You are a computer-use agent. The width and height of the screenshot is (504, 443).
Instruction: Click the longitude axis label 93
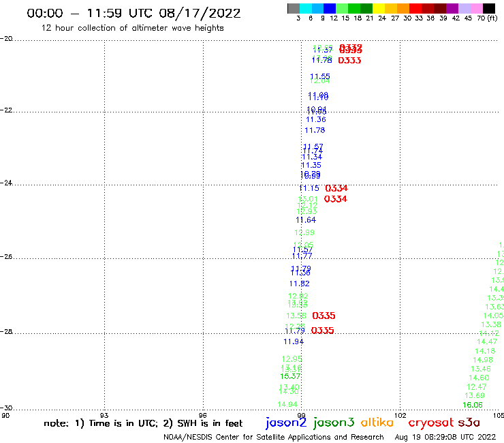coord(104,416)
